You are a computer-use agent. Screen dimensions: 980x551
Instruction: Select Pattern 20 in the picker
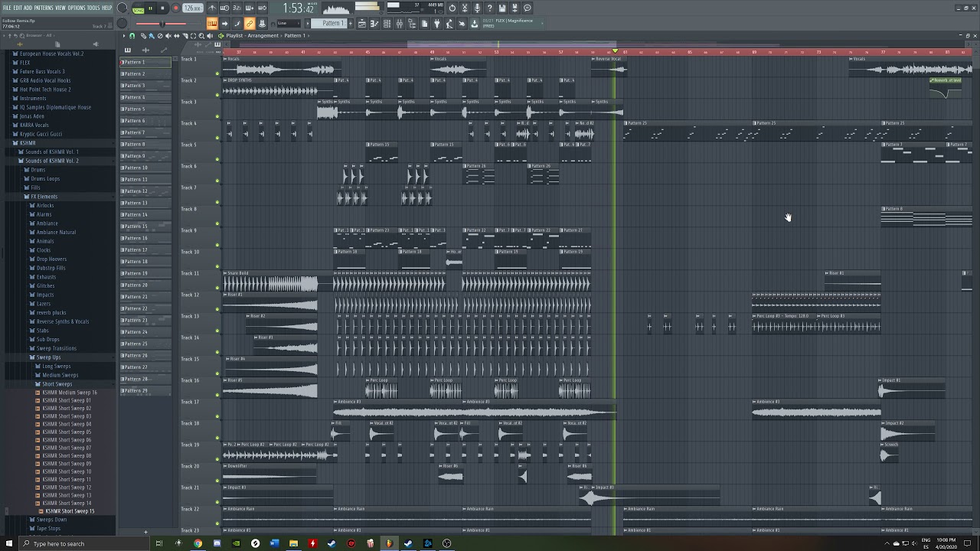145,285
